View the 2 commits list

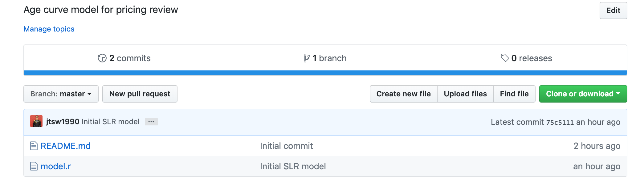(x=130, y=58)
